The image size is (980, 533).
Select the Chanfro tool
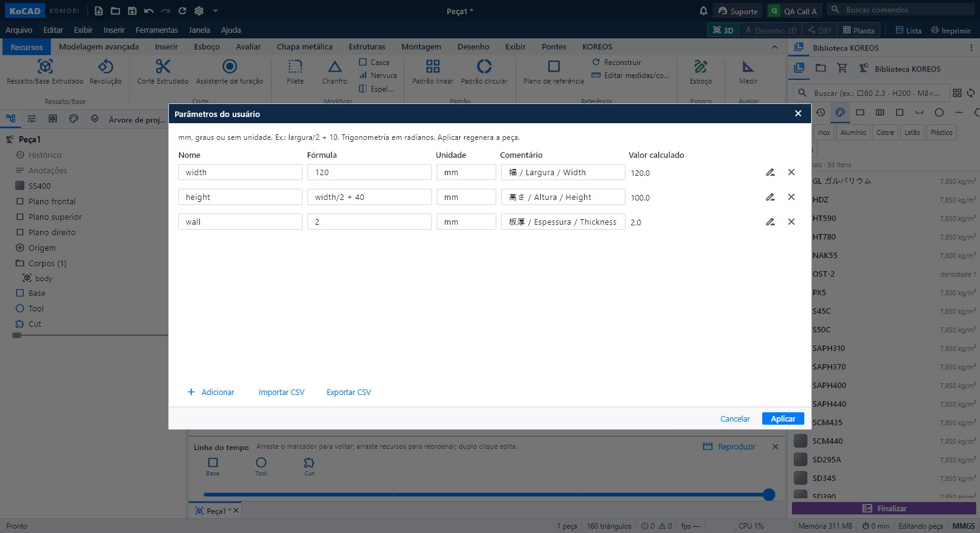point(335,72)
